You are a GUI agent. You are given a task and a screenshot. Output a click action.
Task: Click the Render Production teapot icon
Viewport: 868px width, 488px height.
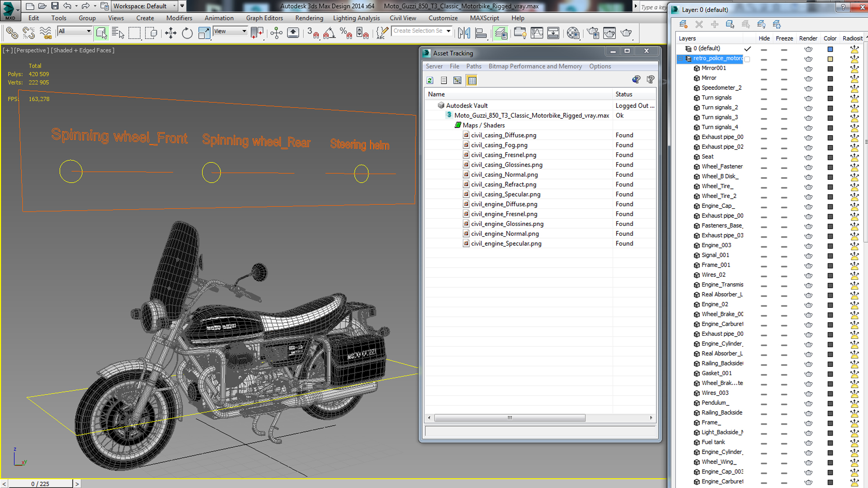pyautogui.click(x=626, y=33)
